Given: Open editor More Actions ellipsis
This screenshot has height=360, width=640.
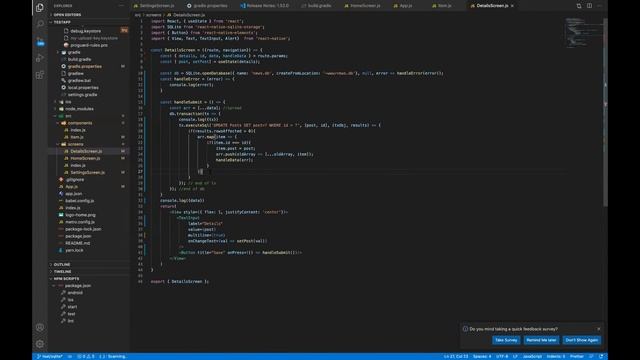Looking at the screenshot, I should pyautogui.click(x=599, y=6).
